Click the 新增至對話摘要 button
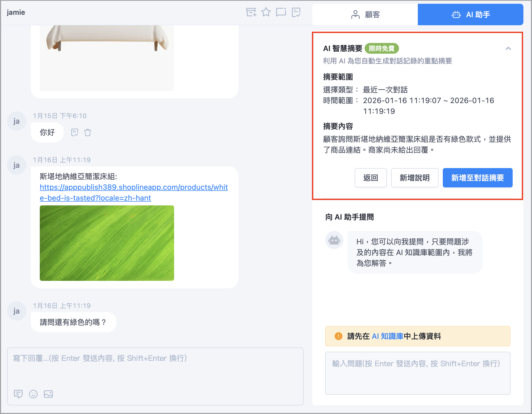The image size is (532, 414). tap(478, 178)
